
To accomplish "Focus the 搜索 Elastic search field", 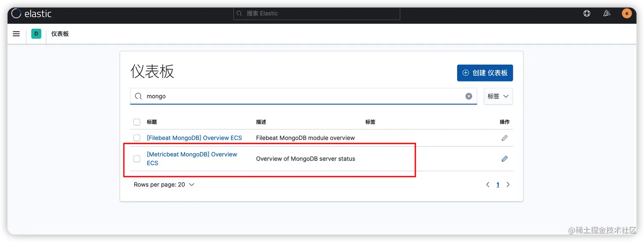I will pyautogui.click(x=316, y=14).
